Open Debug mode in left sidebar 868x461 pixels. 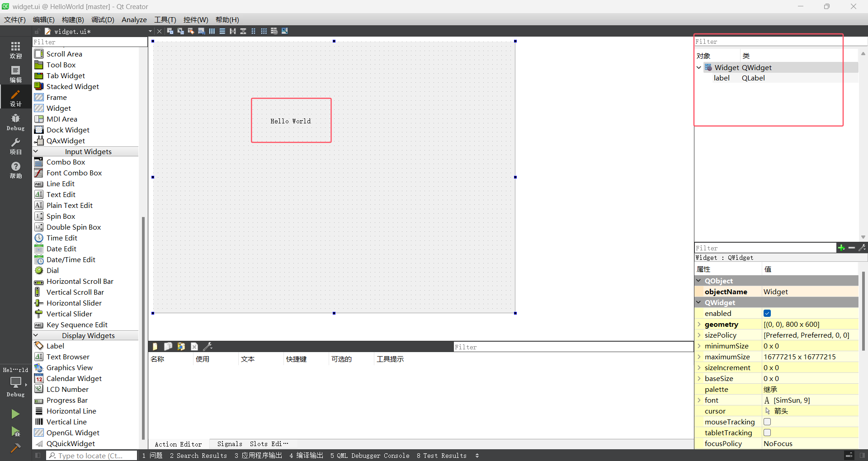tap(16, 122)
